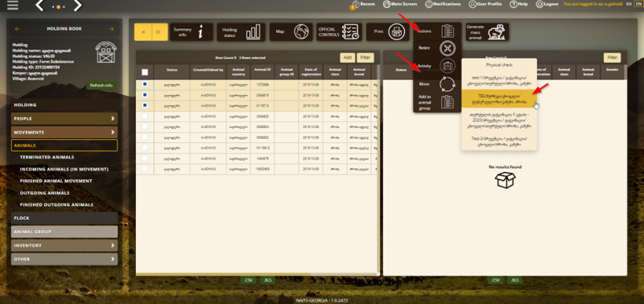Click the barn holding icon
Image resolution: width=644 pixels, height=304 pixels.
point(106,52)
